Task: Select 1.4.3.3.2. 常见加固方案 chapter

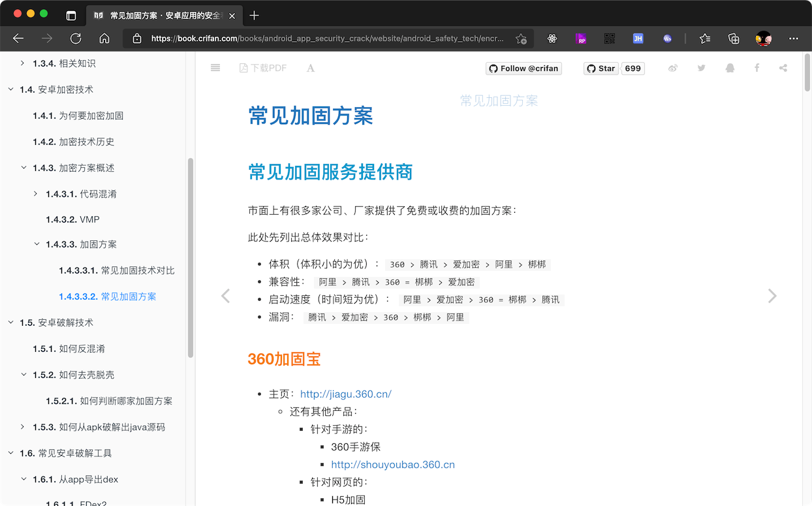Action: pos(108,296)
